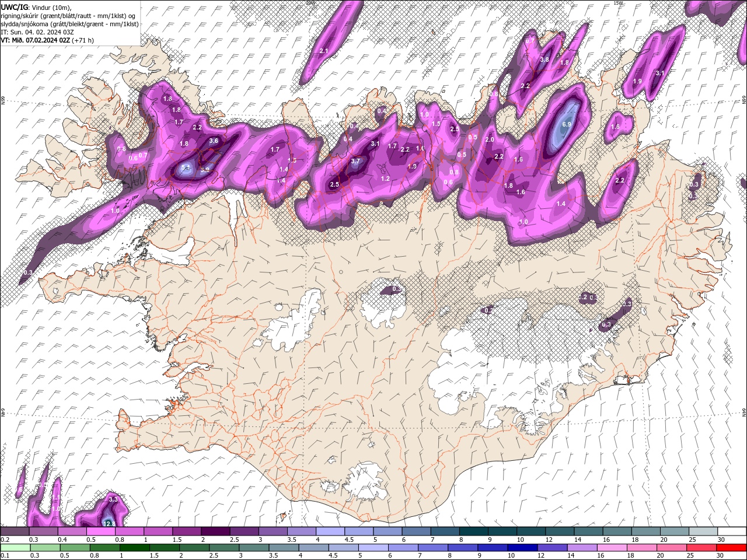The height and width of the screenshot is (560, 747).
Task: Click the bright red rain swatch after 30
Action: 732,548
